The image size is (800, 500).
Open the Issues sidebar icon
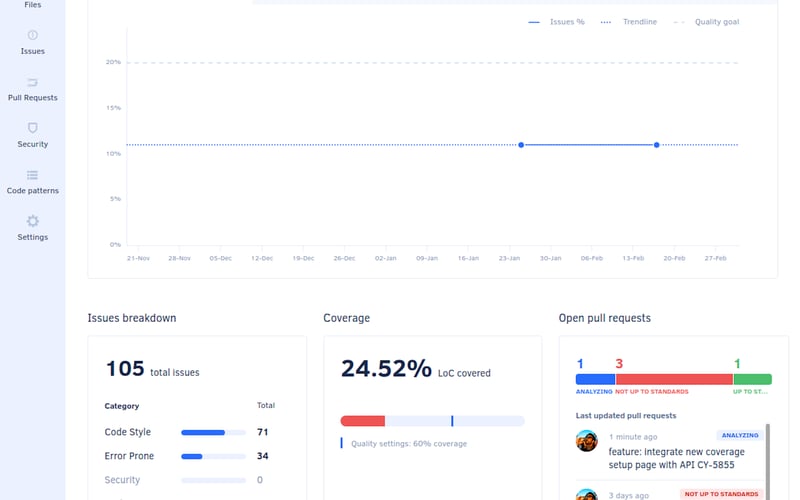[33, 35]
